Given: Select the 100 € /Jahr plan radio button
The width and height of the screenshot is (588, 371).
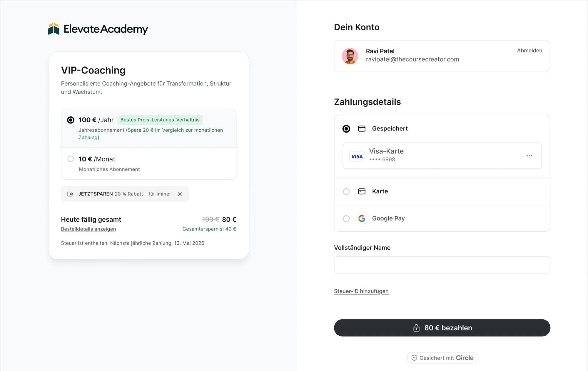Looking at the screenshot, I should click(x=71, y=120).
